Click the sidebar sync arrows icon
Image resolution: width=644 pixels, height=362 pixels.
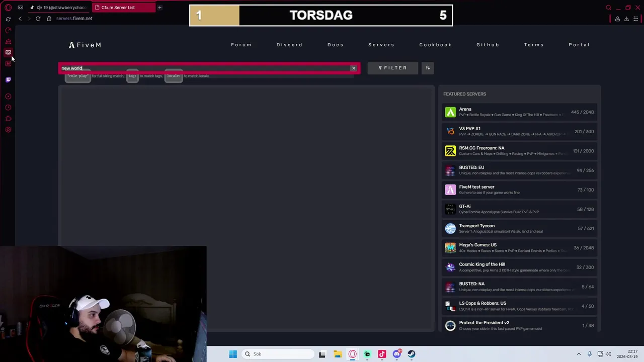[8, 19]
